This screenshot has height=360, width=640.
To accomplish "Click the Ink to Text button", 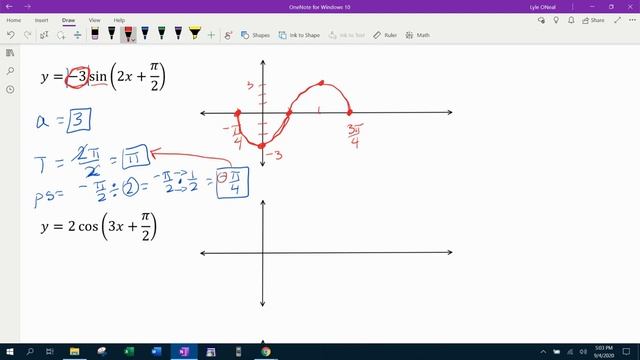I will pyautogui.click(x=347, y=35).
